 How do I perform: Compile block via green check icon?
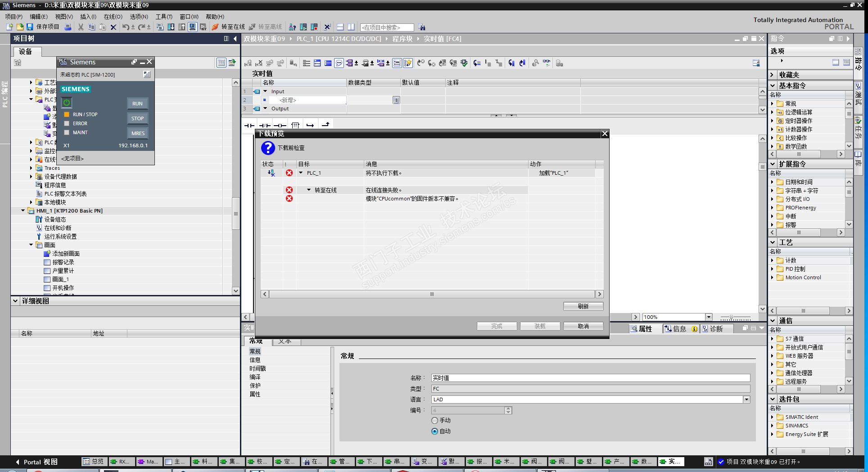464,63
